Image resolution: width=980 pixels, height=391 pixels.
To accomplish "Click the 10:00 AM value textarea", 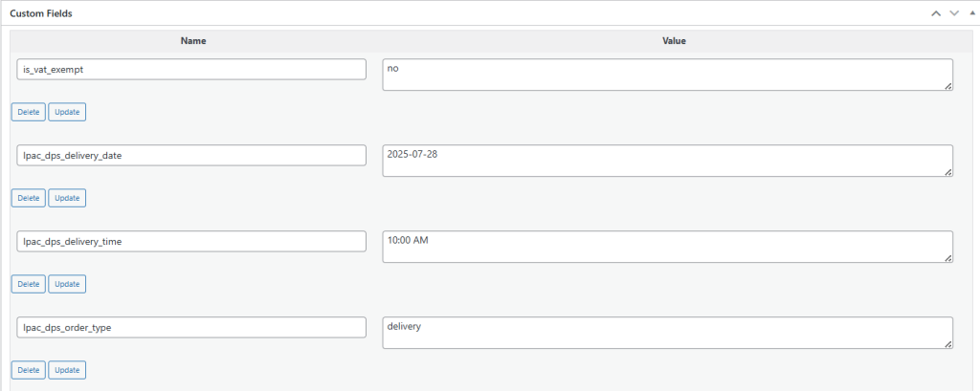I will (x=667, y=247).
